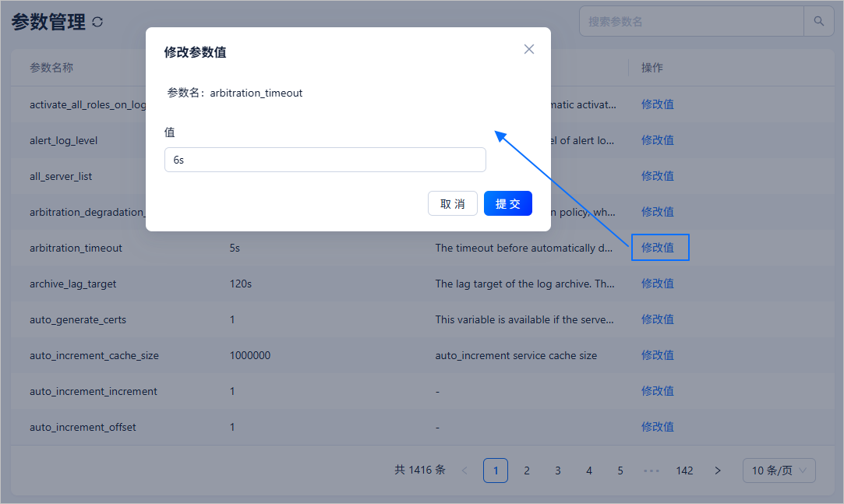Viewport: 844px width, 504px height.
Task: Go to the next page with the arrow
Action: (717, 471)
